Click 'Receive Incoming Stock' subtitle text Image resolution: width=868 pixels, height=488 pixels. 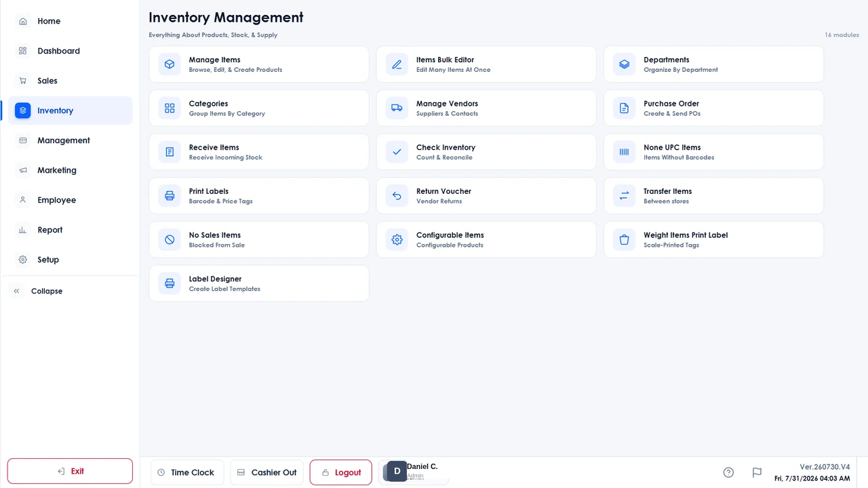pos(225,157)
